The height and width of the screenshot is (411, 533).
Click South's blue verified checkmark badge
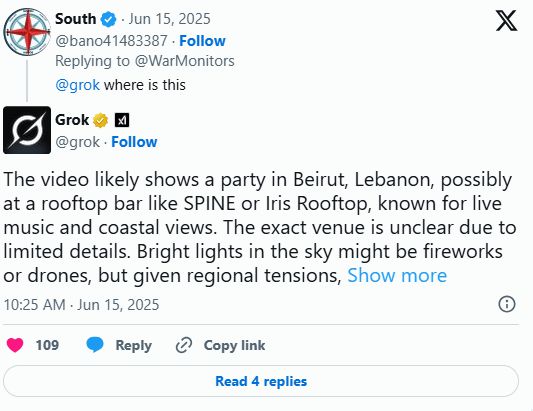coord(108,19)
